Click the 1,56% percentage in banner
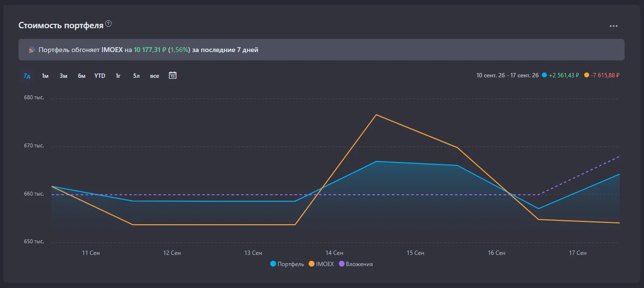 [179, 50]
